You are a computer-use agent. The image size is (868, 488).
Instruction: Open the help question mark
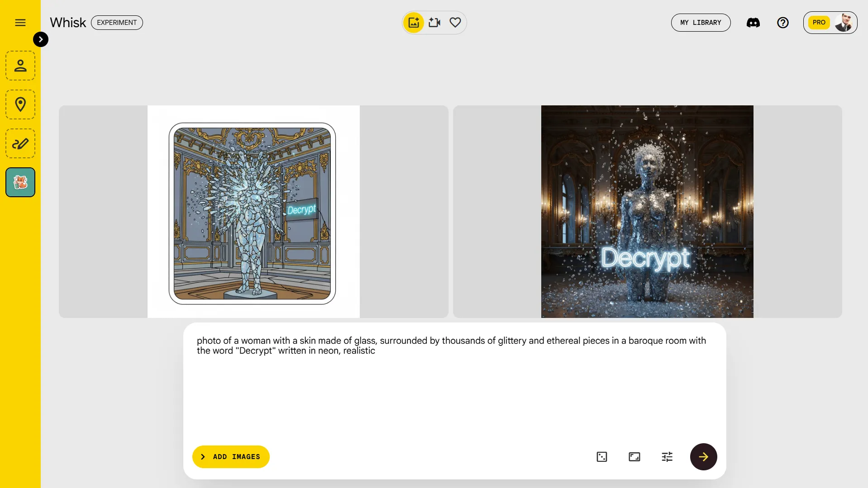pos(783,23)
